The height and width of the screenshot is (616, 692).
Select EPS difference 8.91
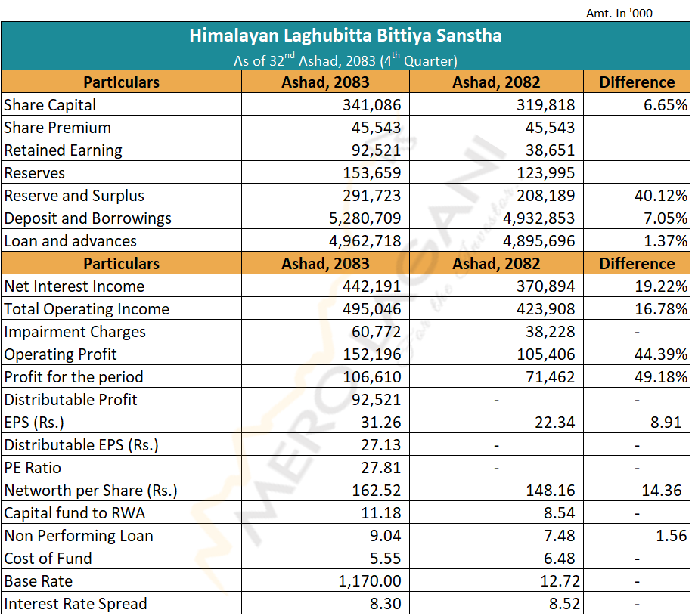pos(666,423)
